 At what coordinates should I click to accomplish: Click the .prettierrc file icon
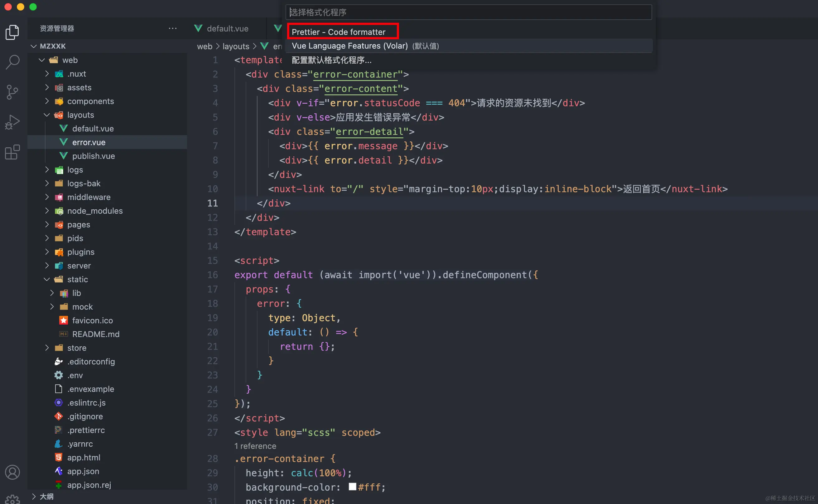pos(59,430)
